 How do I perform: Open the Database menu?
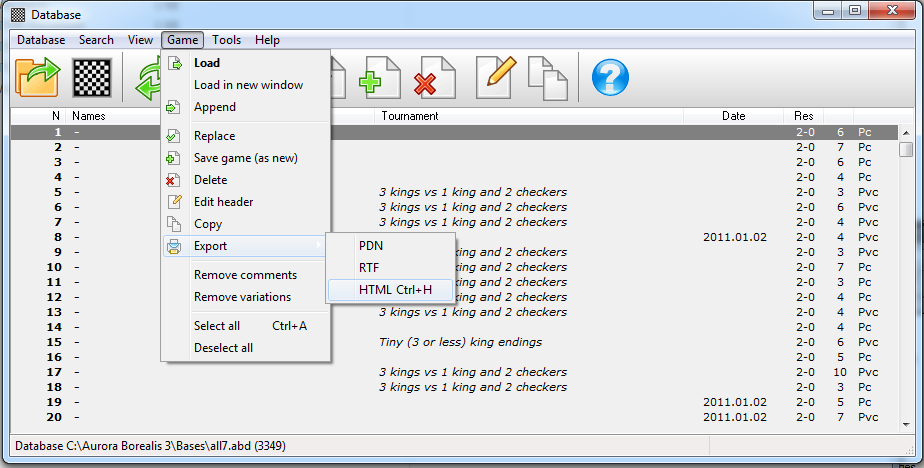(x=41, y=40)
